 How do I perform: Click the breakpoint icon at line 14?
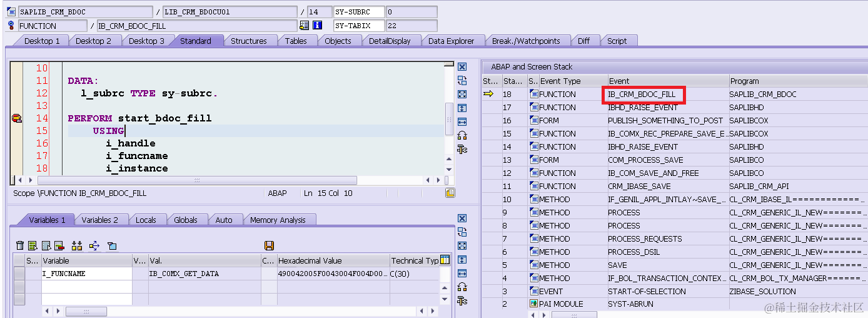[x=17, y=118]
